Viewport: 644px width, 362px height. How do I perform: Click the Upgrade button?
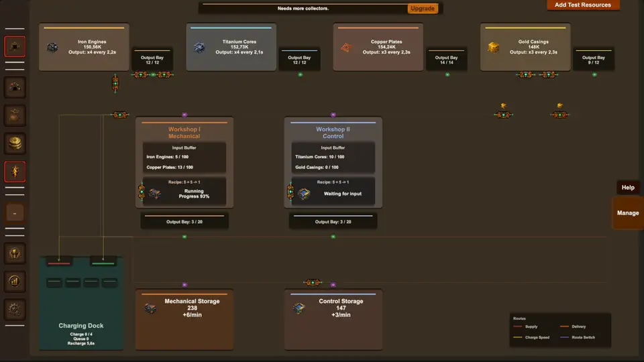(423, 8)
